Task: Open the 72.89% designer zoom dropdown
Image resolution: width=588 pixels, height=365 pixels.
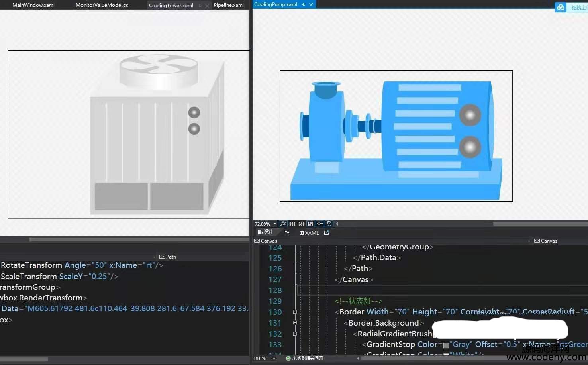Action: click(274, 224)
